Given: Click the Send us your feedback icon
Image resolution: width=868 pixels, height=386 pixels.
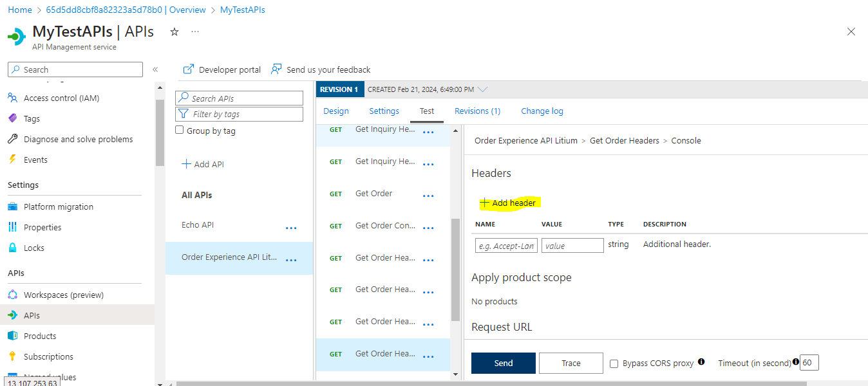Looking at the screenshot, I should [276, 69].
